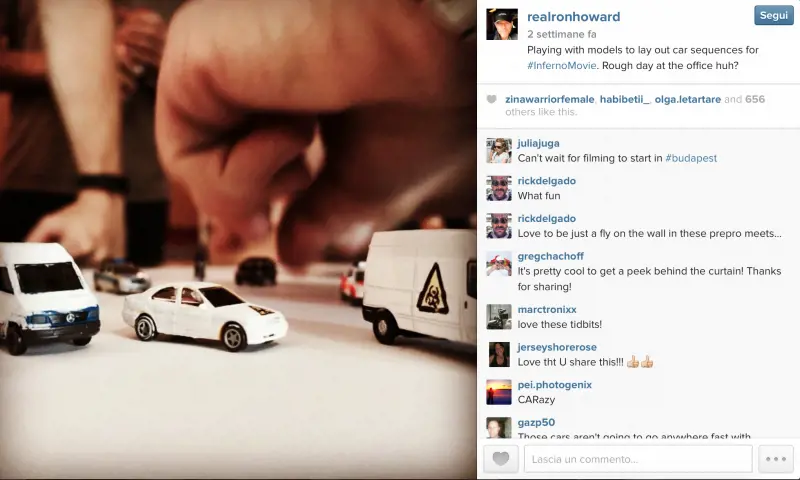Follow the account with the Segui button

point(773,15)
